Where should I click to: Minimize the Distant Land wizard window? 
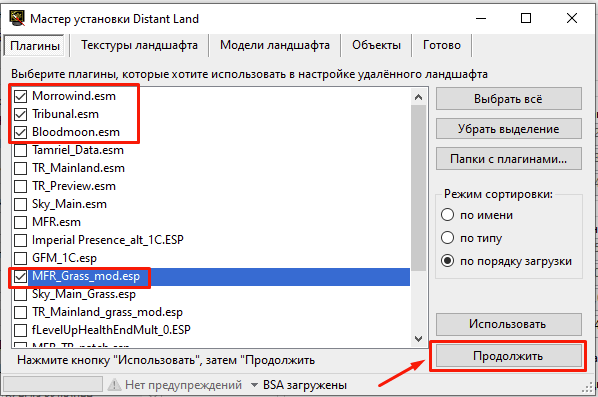click(481, 18)
